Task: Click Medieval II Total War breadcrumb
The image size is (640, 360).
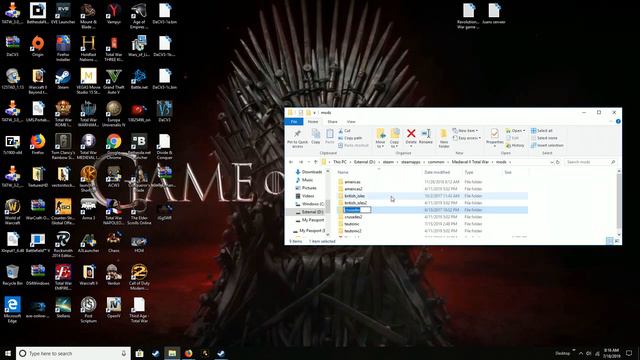Action: coord(470,162)
